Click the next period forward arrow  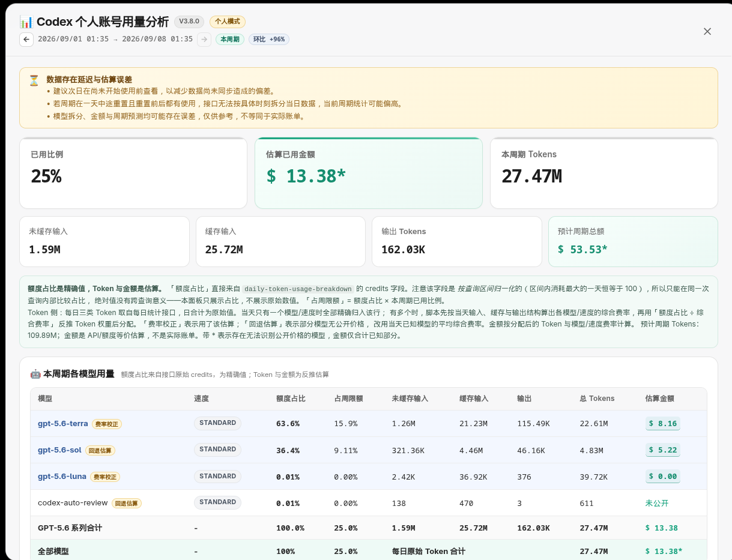click(x=204, y=40)
